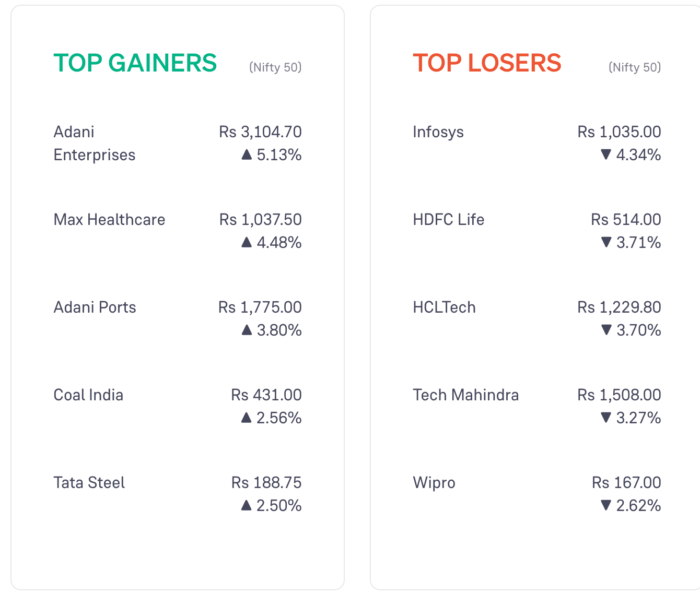Open the Infosys stock entry
The width and height of the screenshot is (700, 594).
pos(438,132)
